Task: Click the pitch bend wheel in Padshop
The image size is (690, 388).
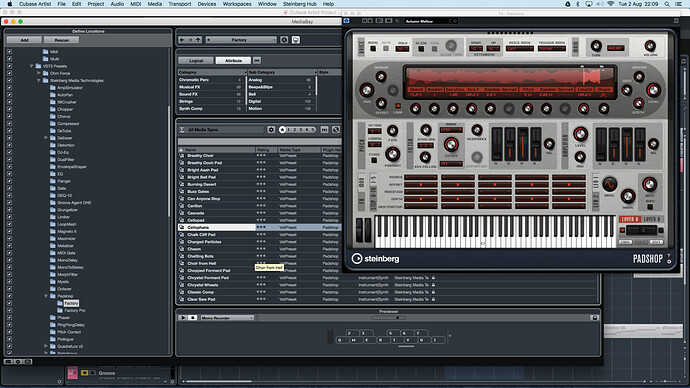Action: [x=359, y=230]
